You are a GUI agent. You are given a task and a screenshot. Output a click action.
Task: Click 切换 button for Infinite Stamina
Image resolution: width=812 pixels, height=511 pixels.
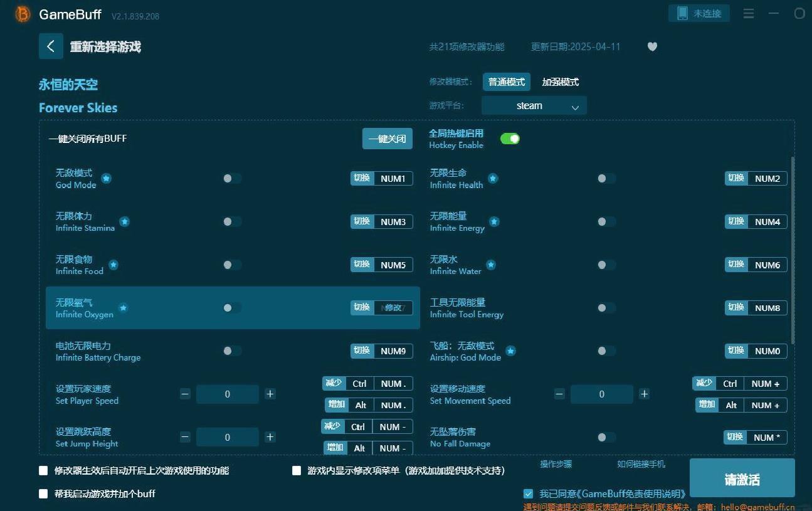(x=362, y=221)
